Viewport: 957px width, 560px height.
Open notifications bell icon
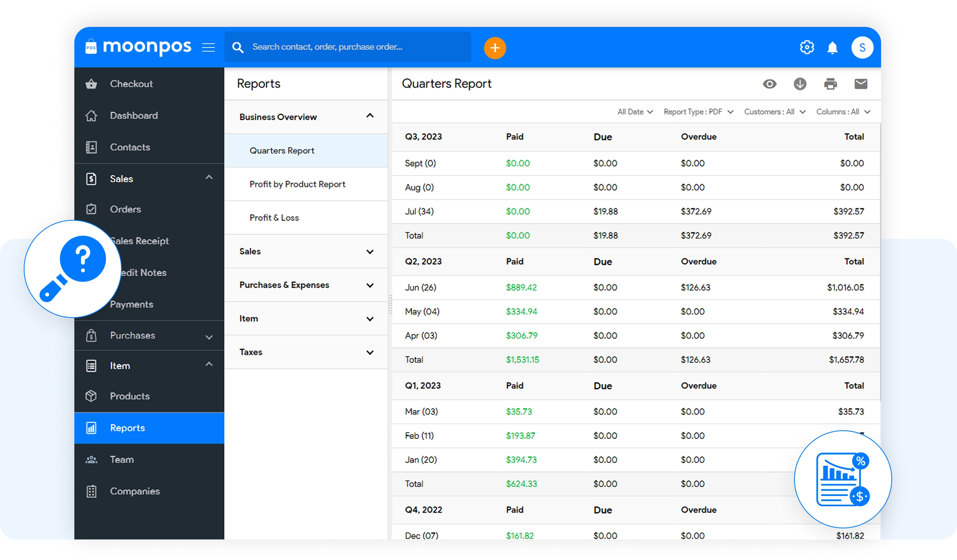(832, 48)
